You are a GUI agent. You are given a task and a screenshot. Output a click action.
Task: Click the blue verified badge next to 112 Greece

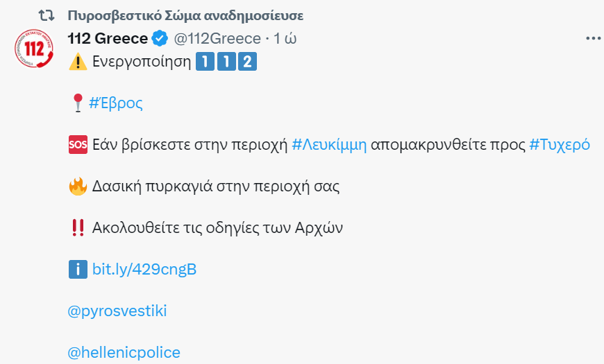coord(160,39)
